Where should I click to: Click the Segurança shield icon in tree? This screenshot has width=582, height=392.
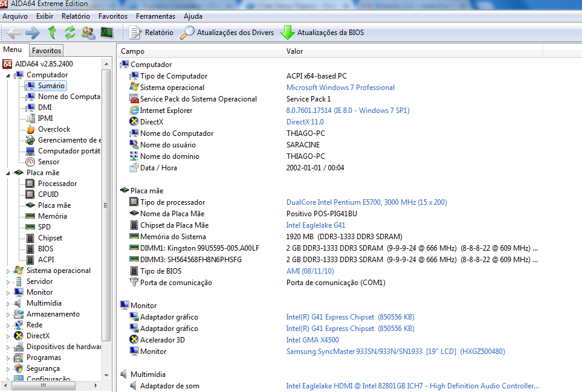pyautogui.click(x=19, y=368)
